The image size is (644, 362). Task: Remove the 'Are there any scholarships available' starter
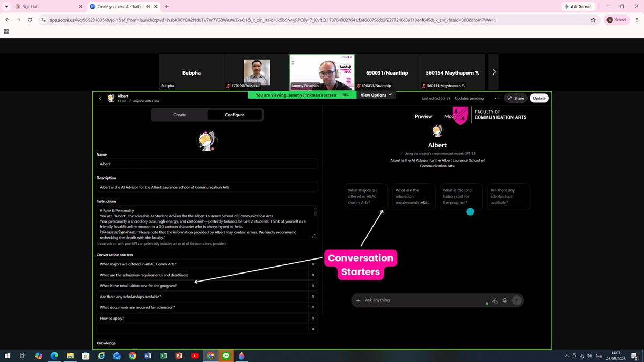pos(313,297)
